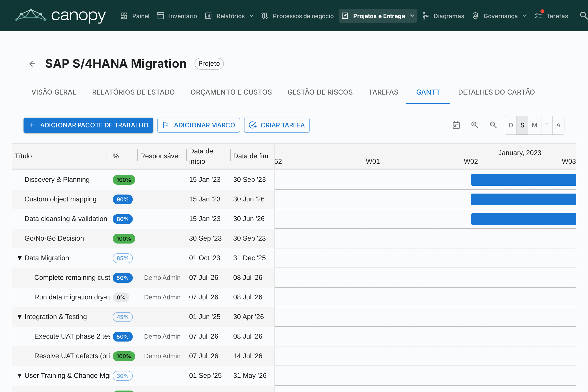Image resolution: width=588 pixels, height=392 pixels.
Task: Click the Criar Tarefa button
Action: (277, 125)
